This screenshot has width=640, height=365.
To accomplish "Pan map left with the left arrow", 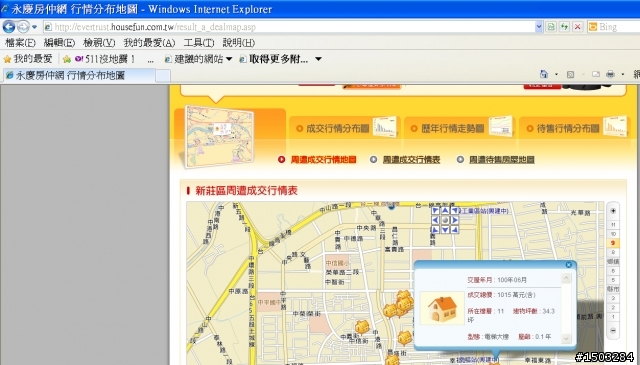I will [x=435, y=220].
